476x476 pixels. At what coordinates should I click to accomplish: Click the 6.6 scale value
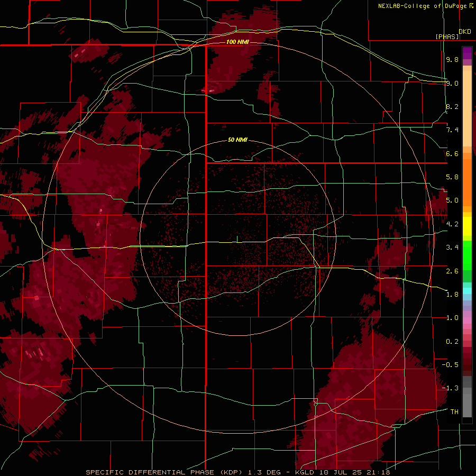point(452,153)
